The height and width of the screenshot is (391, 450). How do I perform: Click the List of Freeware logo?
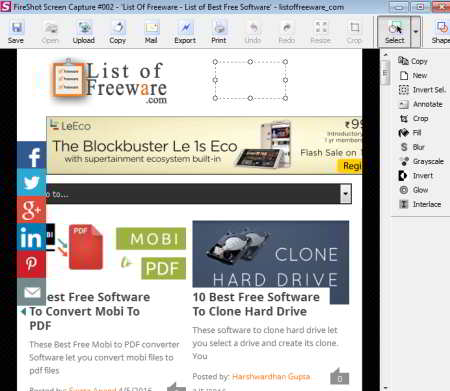(109, 81)
